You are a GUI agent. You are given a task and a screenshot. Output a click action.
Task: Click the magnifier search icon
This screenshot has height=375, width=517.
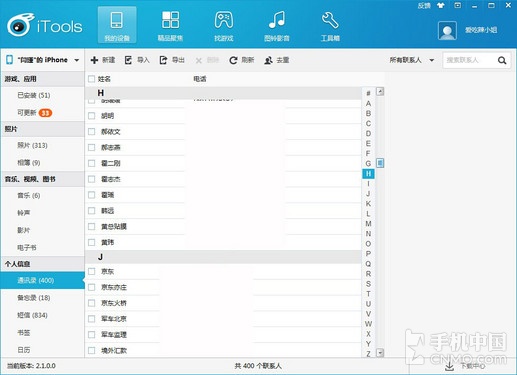[x=502, y=60]
